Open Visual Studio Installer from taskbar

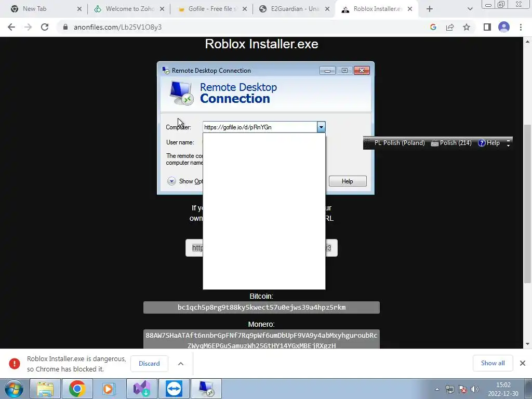pos(141,389)
